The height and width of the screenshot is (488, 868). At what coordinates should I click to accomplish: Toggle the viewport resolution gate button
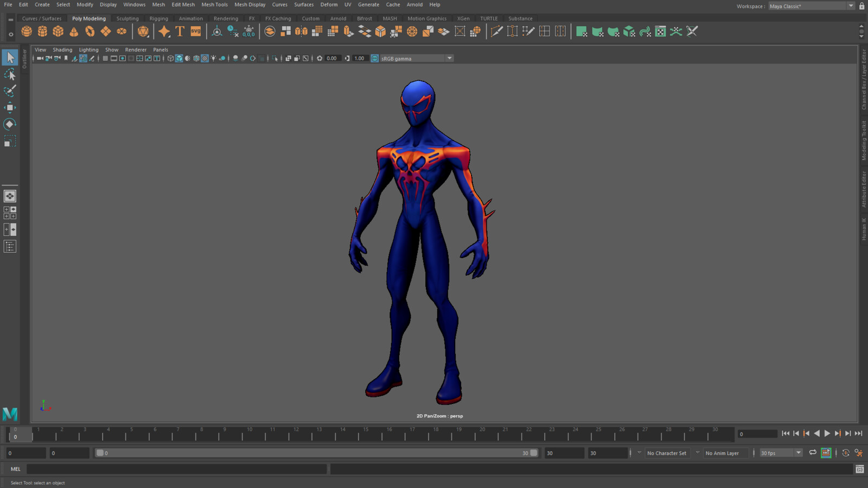tap(123, 59)
